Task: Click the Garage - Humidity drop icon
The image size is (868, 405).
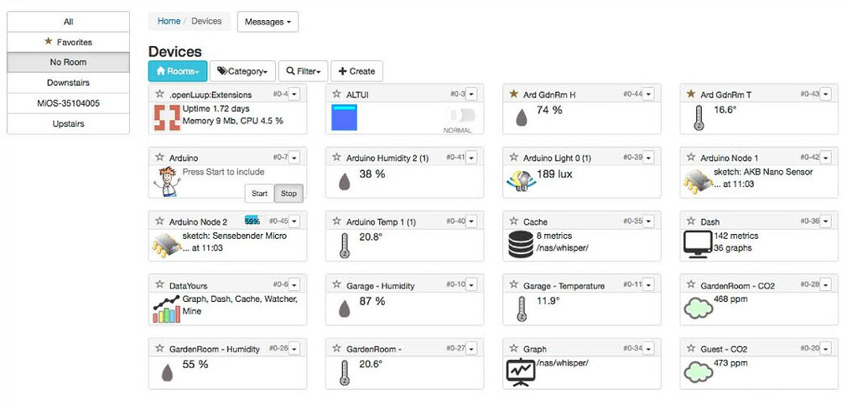Action: point(345,309)
